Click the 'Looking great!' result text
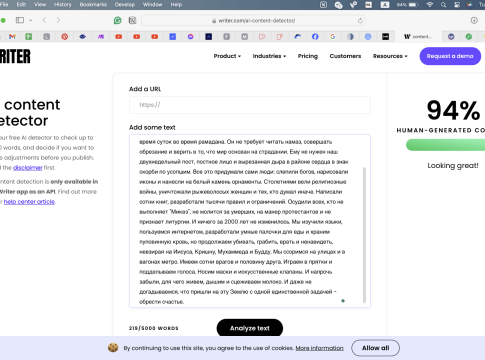485x360 pixels. pyautogui.click(x=453, y=166)
